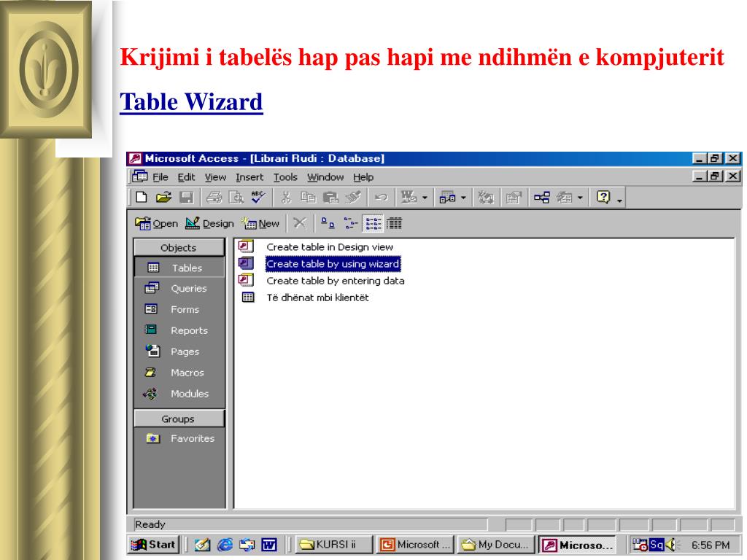747x560 pixels.
Task: Switch to Small Icons view
Action: 351,223
